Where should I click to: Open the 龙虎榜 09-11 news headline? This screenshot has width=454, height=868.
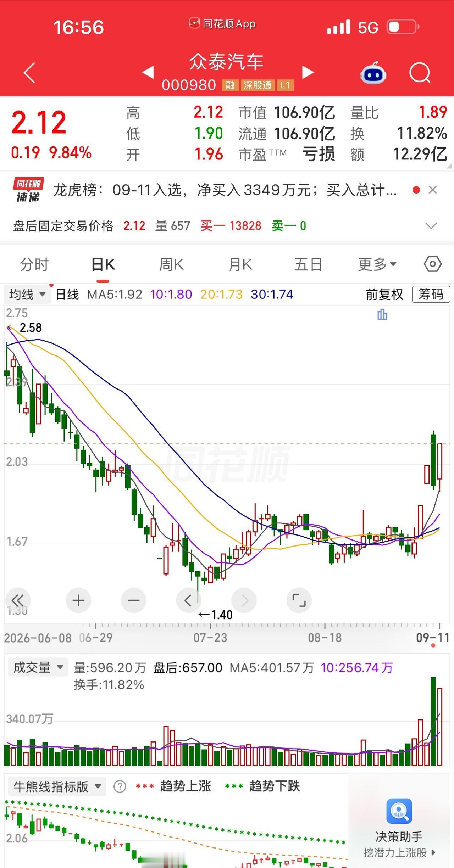pos(225,190)
